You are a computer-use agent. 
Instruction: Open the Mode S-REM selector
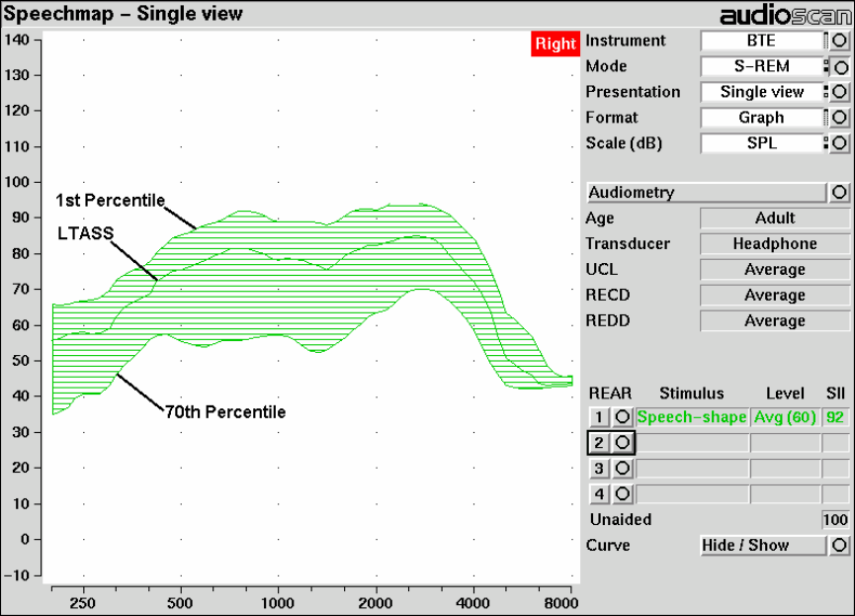pyautogui.click(x=762, y=66)
